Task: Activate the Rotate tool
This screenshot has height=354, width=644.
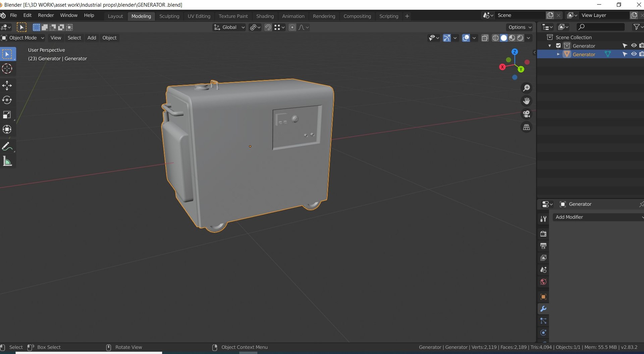Action: 7,100
